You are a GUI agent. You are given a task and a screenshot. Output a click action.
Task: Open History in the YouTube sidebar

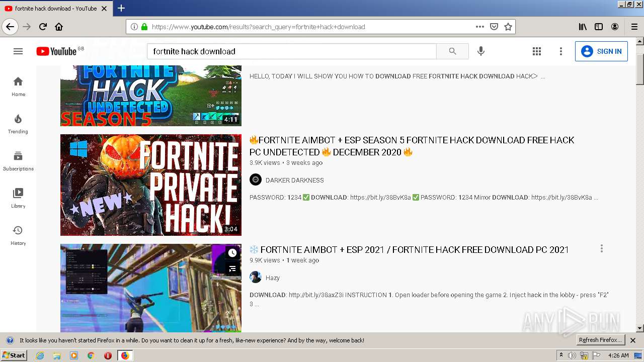pos(18,235)
